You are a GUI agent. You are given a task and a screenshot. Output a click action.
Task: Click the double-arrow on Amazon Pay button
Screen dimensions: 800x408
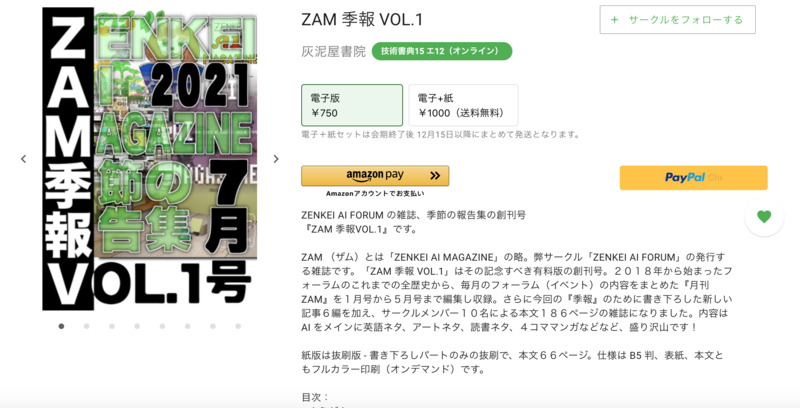(435, 175)
